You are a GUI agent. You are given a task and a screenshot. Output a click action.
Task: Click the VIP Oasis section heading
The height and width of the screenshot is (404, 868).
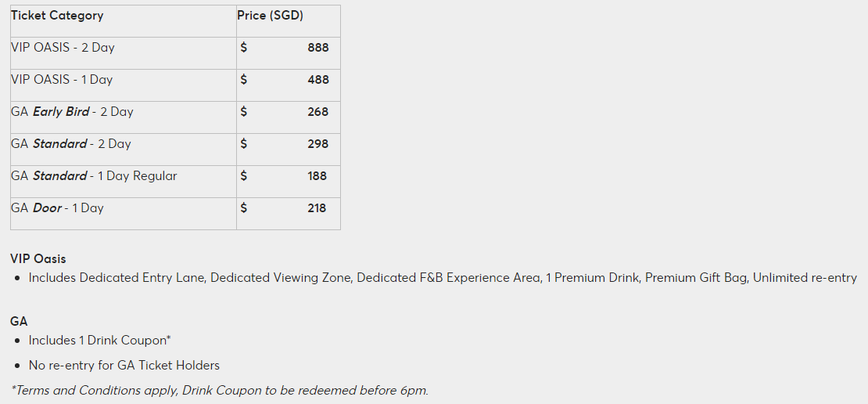[x=38, y=258]
